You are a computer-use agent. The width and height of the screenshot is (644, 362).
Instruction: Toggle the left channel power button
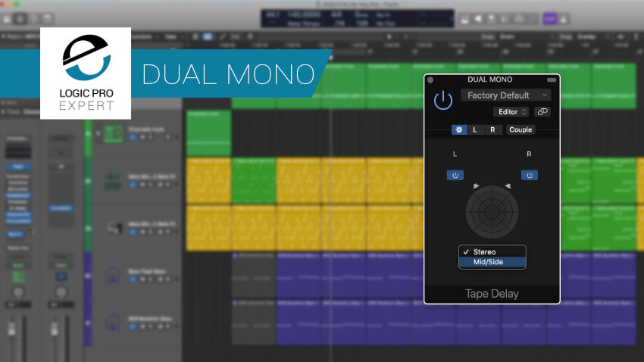point(455,175)
